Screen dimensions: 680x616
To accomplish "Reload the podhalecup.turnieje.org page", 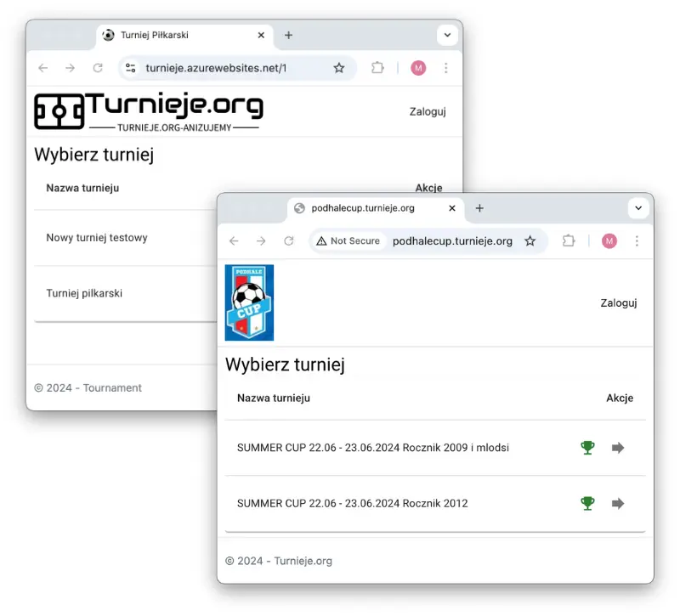I will click(x=289, y=241).
